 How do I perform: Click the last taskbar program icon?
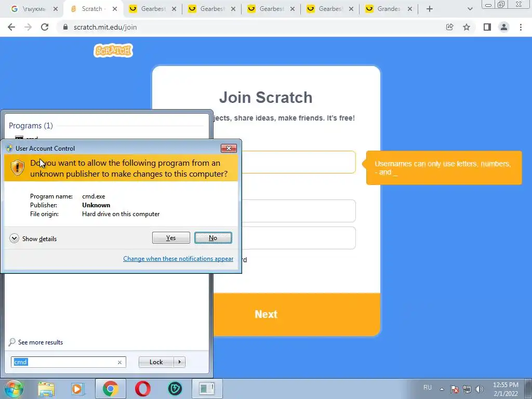click(207, 389)
